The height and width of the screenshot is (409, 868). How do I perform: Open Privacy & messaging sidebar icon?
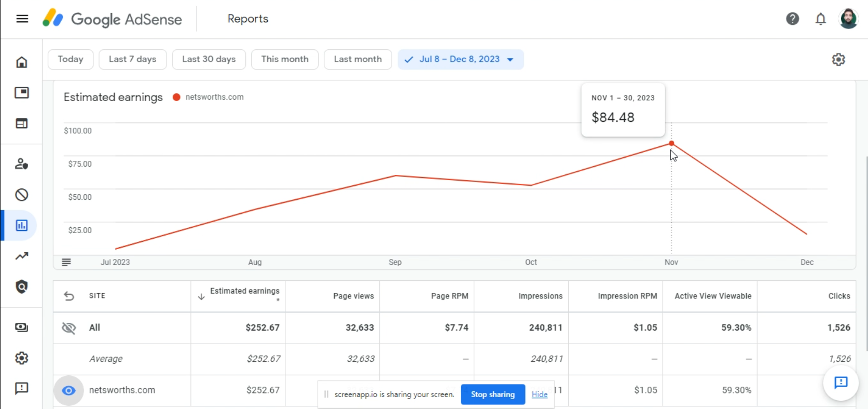point(22,164)
